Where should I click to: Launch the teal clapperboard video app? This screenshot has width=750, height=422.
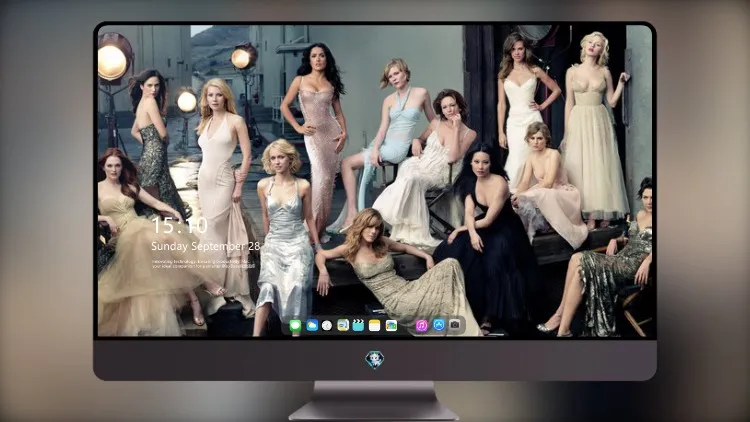[x=358, y=326]
